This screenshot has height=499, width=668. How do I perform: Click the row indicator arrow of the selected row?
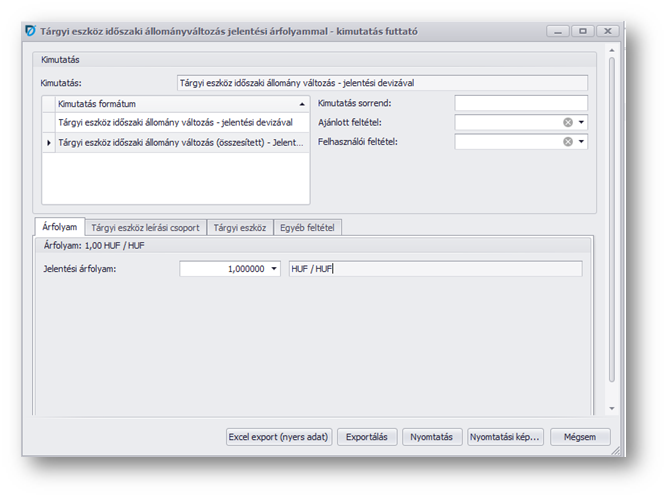pyautogui.click(x=49, y=143)
